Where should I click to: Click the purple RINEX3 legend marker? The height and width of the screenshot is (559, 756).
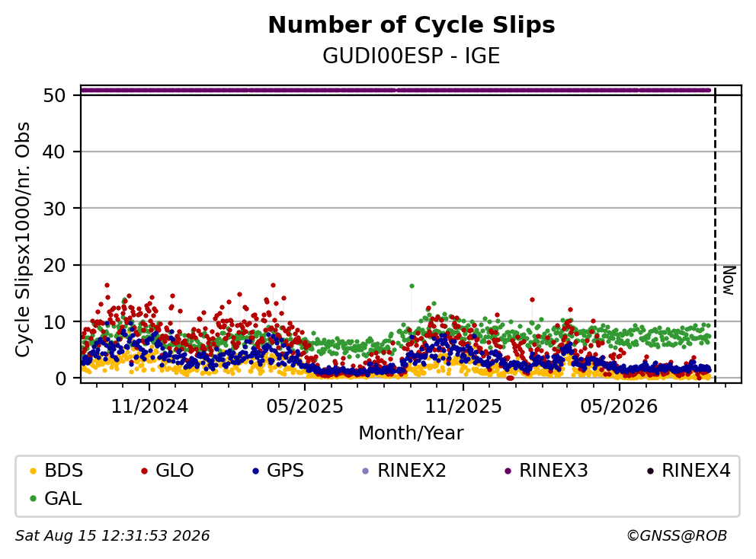click(508, 471)
